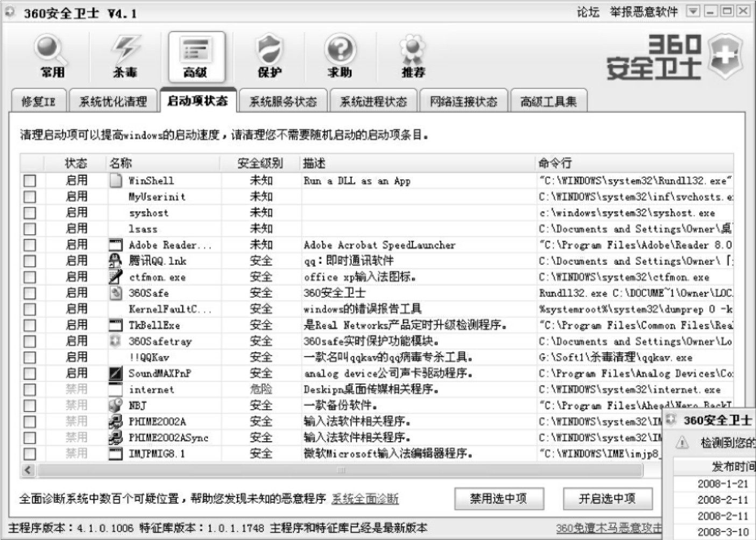This screenshot has height=540, width=756.
Task: Open the 杀毒 lightning-bolt section
Action: (x=125, y=56)
